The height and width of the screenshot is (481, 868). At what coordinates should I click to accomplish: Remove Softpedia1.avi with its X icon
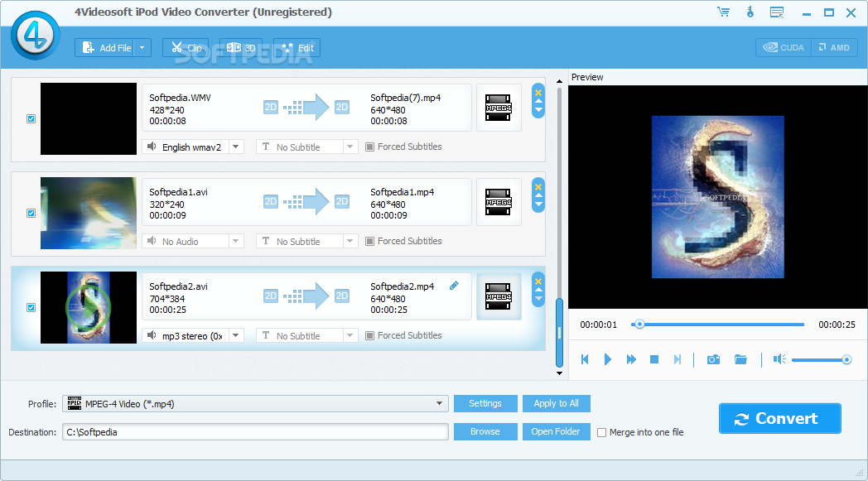click(538, 187)
